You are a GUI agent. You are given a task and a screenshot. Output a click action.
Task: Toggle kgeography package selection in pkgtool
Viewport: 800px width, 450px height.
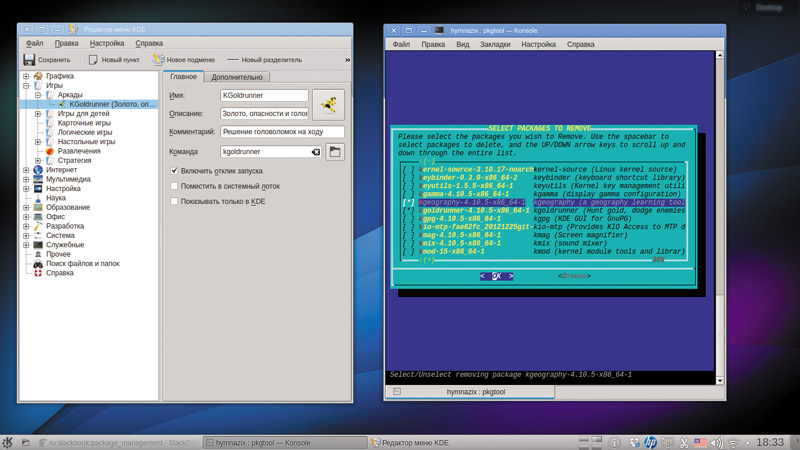409,202
